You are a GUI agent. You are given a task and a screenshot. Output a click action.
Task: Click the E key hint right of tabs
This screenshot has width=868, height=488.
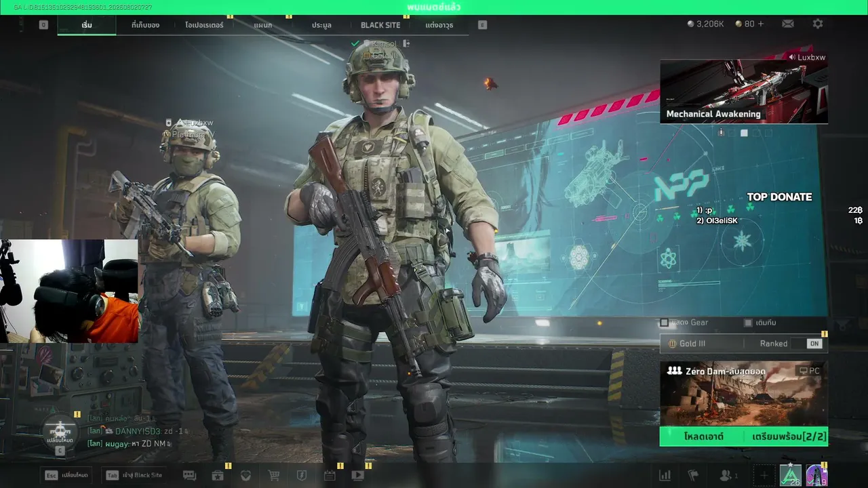click(x=482, y=24)
